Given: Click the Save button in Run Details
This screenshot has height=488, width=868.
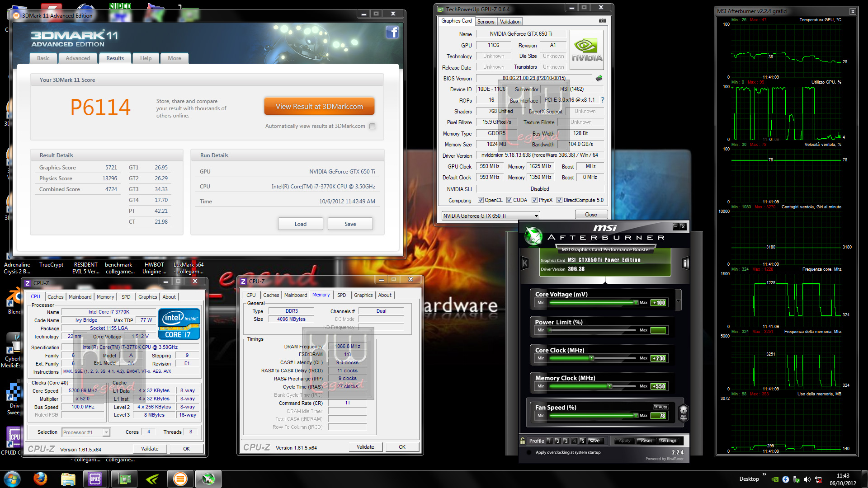Looking at the screenshot, I should click(350, 224).
